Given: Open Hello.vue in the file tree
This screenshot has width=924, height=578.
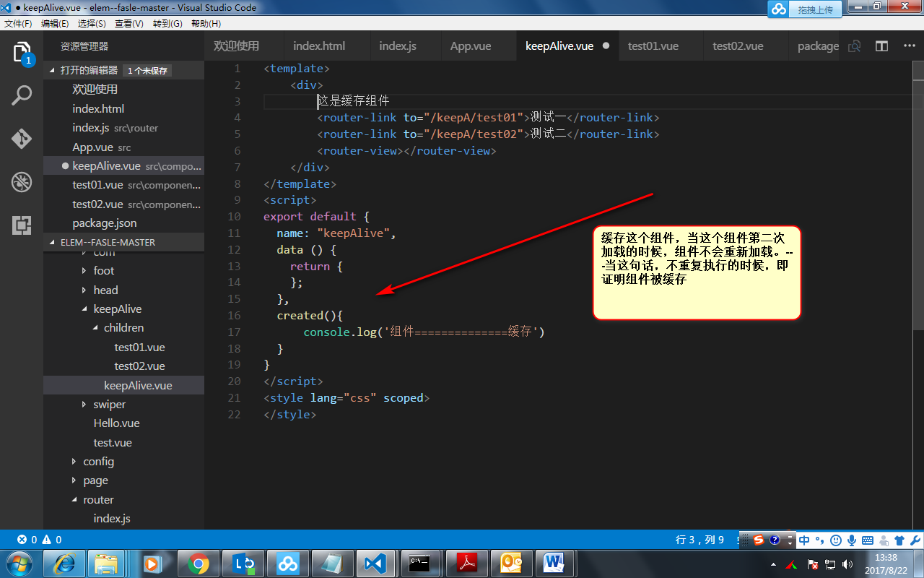Looking at the screenshot, I should [123, 423].
